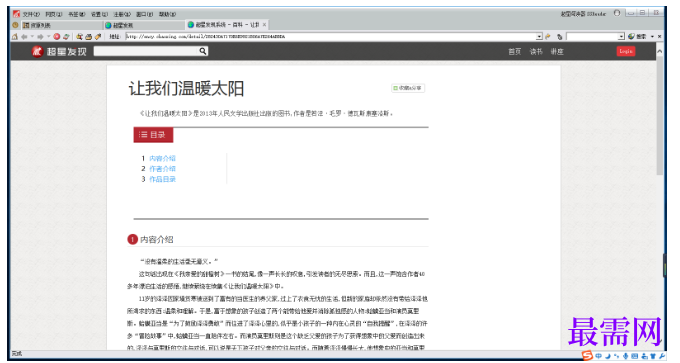Jump to 作品目录 in contents list
The height and width of the screenshot is (363, 680).
coord(162,180)
